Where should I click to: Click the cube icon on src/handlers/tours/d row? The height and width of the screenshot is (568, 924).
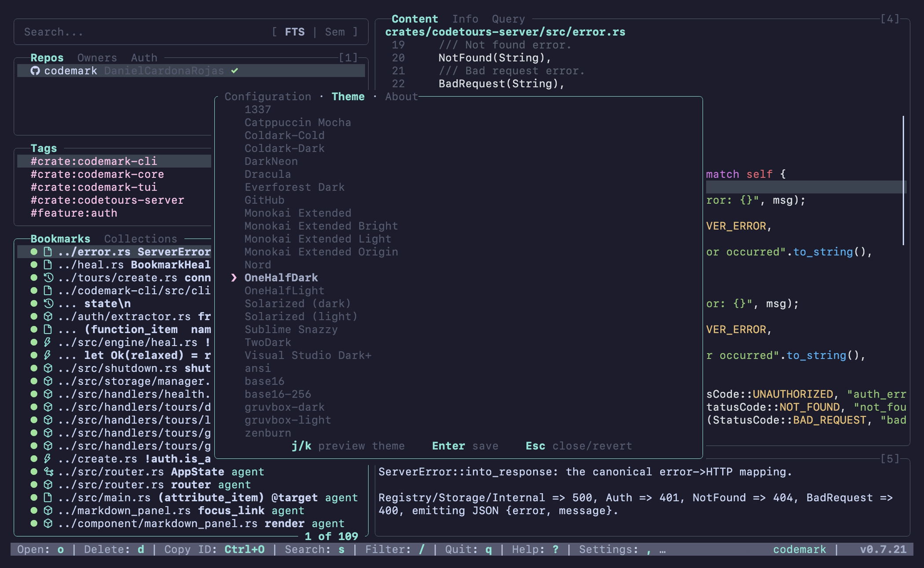click(x=48, y=407)
